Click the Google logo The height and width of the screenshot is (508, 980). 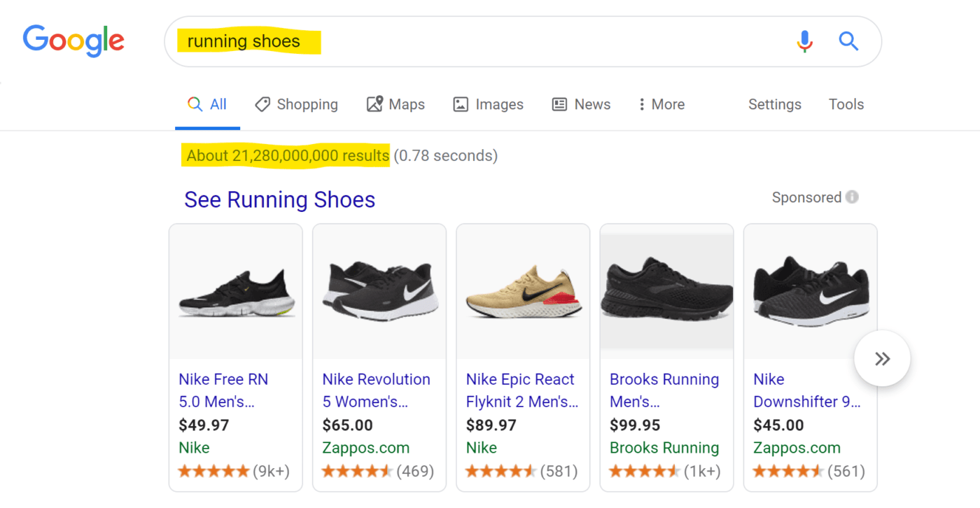(x=73, y=40)
